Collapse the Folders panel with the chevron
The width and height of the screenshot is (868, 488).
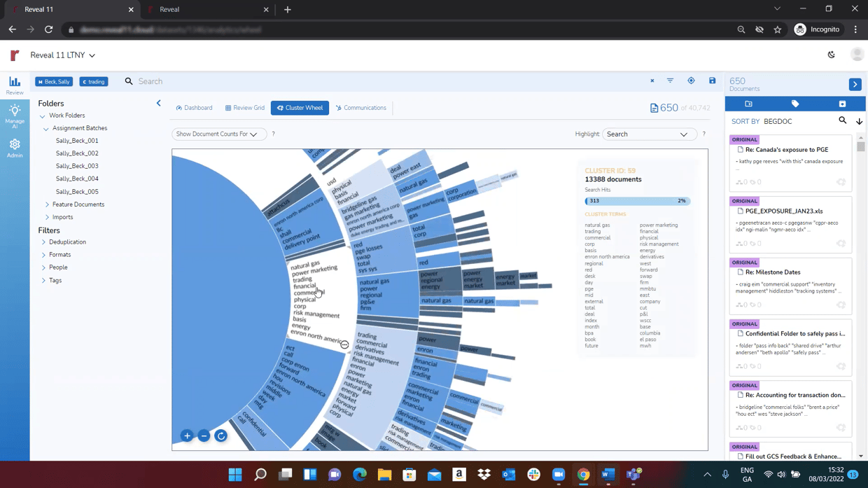pyautogui.click(x=159, y=104)
